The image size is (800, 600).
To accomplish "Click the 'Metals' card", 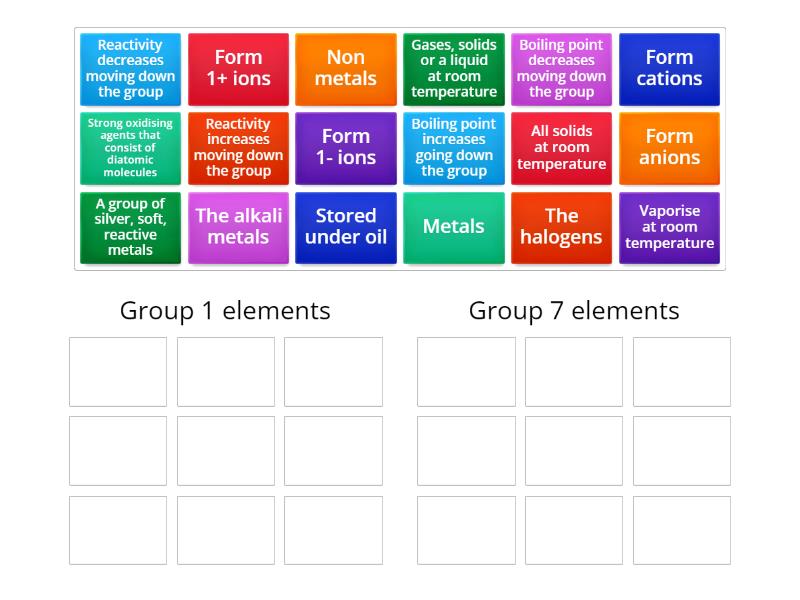I will [454, 227].
